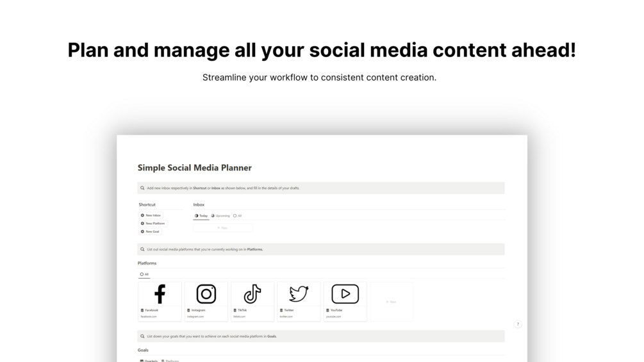The height and width of the screenshot is (362, 644).
Task: Add a new platform card via New
Action: (392, 302)
